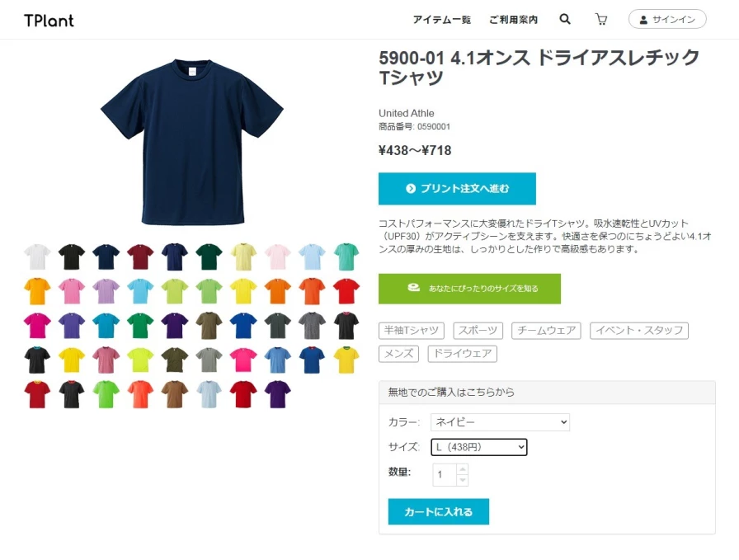Select the ドライウェア tag
This screenshot has width=739, height=560.
(463, 354)
